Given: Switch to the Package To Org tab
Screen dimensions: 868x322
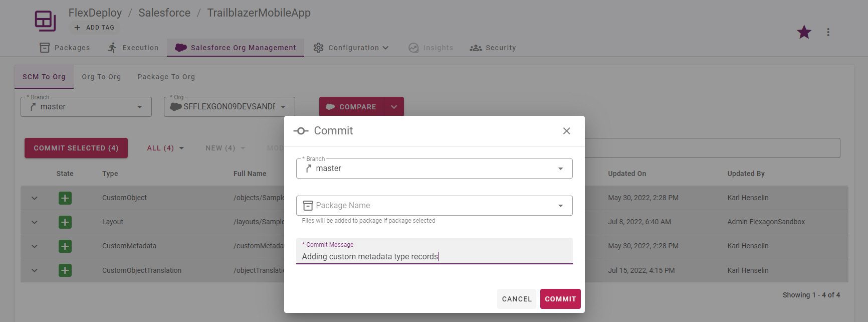Looking at the screenshot, I should coord(166,77).
